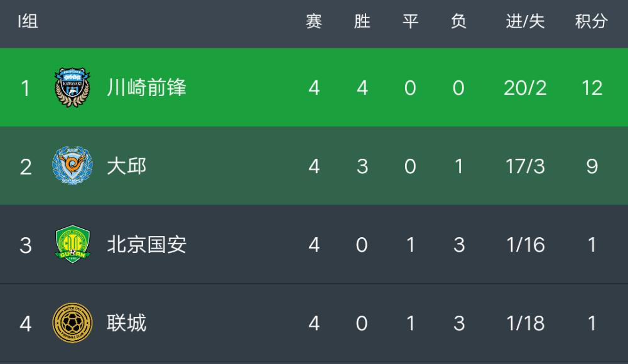Open team page for 川崎前锋

(x=146, y=87)
